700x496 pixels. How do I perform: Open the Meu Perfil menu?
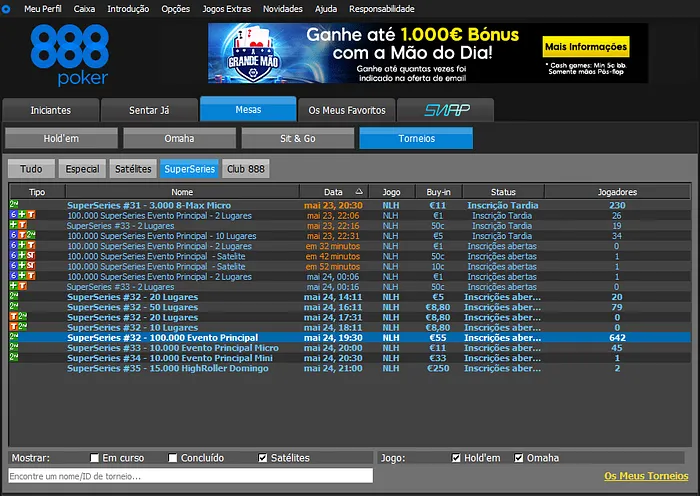pos(42,9)
